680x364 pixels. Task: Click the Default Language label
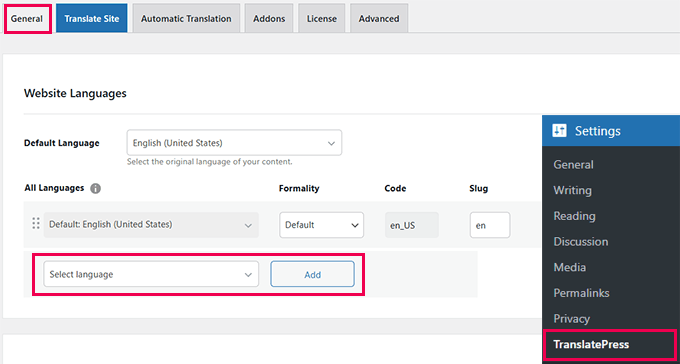[62, 143]
